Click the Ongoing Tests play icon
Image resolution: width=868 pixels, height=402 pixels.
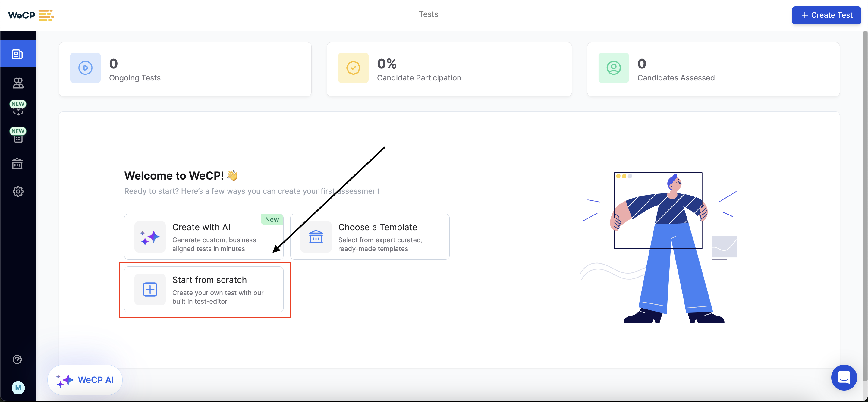coord(85,68)
